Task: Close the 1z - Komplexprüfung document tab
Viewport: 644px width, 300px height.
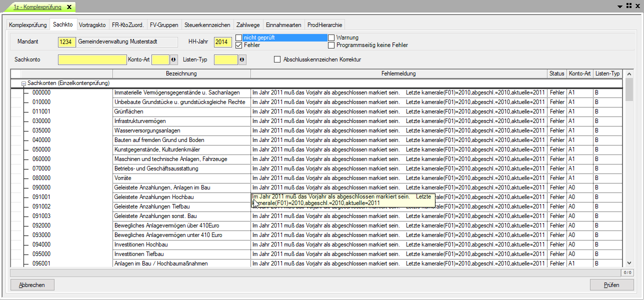Action: pyautogui.click(x=69, y=7)
